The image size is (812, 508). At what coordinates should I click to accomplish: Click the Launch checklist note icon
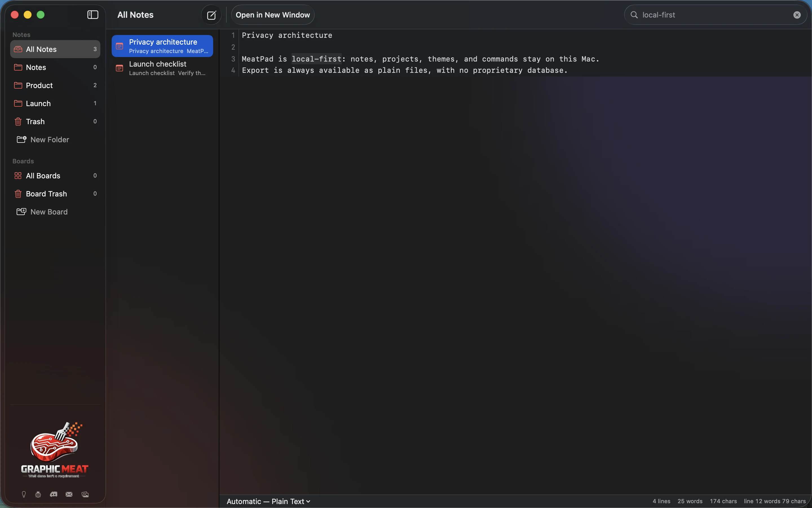point(120,68)
